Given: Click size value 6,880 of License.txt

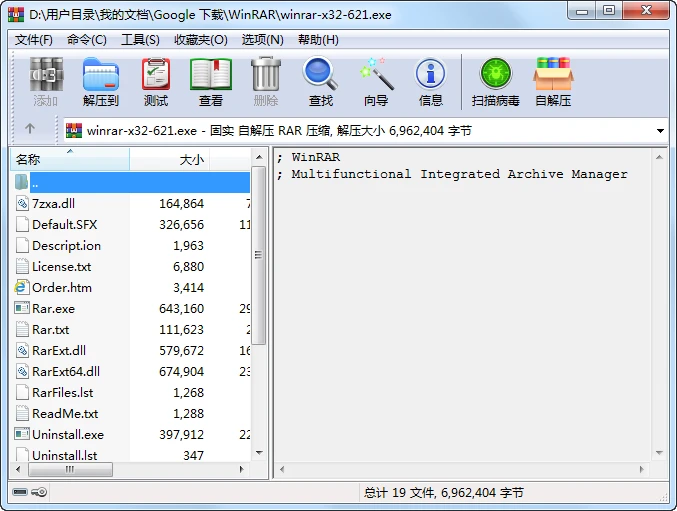Looking at the screenshot, I should tap(188, 266).
